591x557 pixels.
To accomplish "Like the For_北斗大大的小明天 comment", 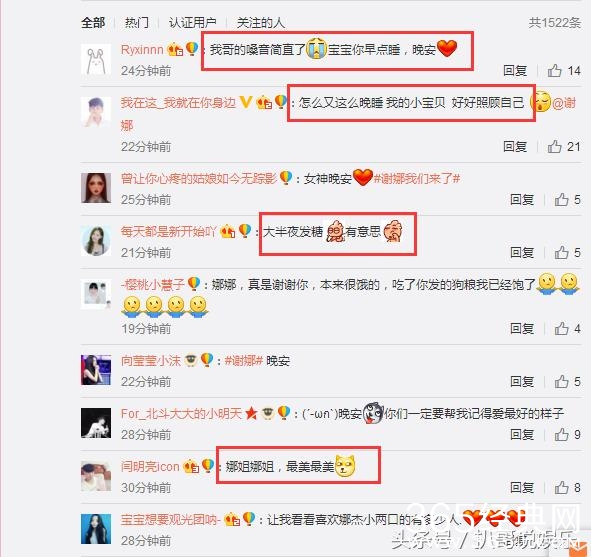I will [561, 434].
